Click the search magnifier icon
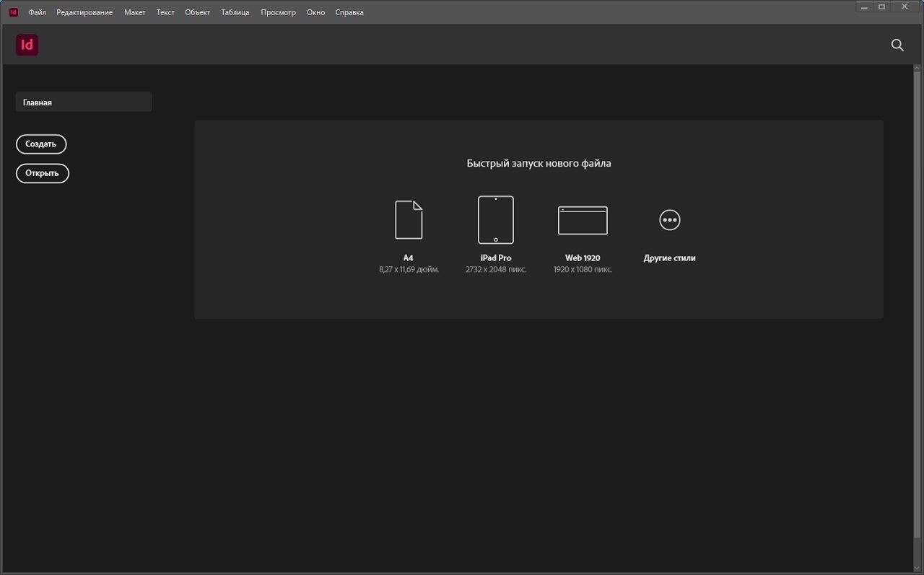The width and height of the screenshot is (924, 575). click(x=897, y=45)
